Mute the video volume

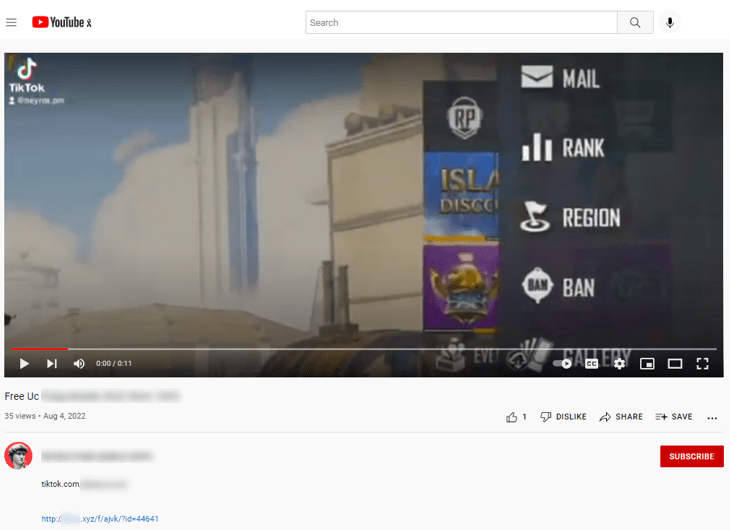[x=79, y=363]
